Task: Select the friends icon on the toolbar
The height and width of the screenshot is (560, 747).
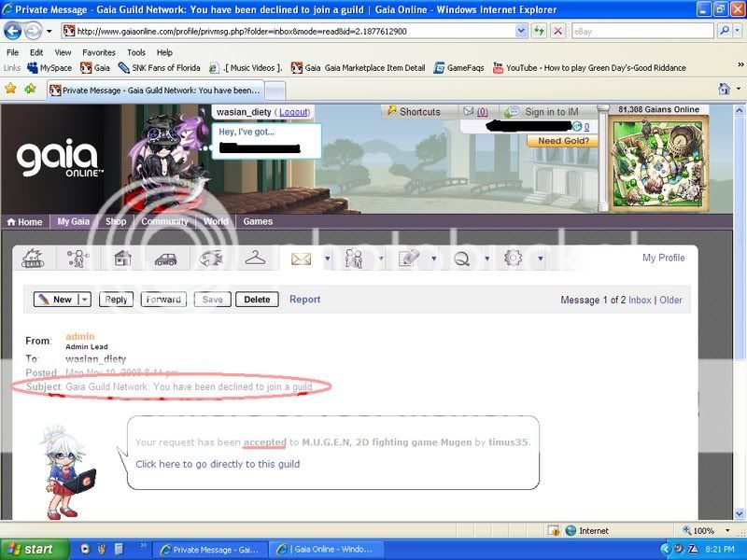Action: (x=355, y=258)
